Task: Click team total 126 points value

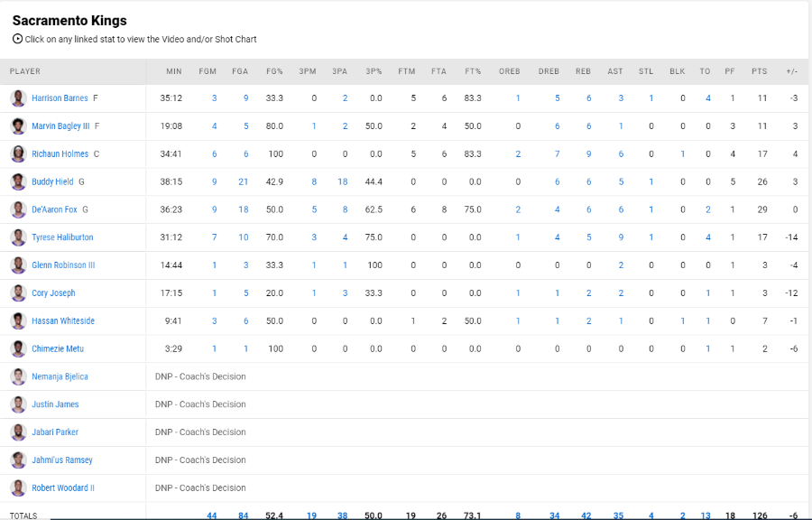Action: coord(760,515)
